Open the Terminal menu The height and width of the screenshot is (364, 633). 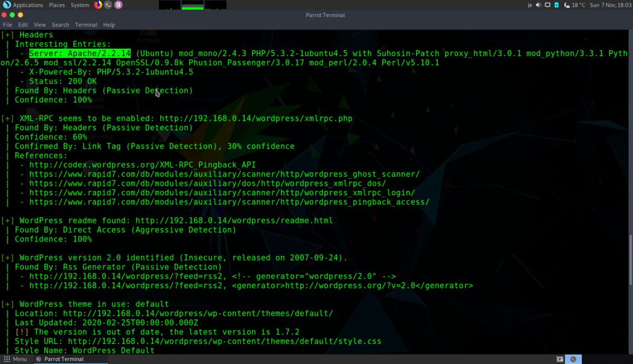(86, 25)
